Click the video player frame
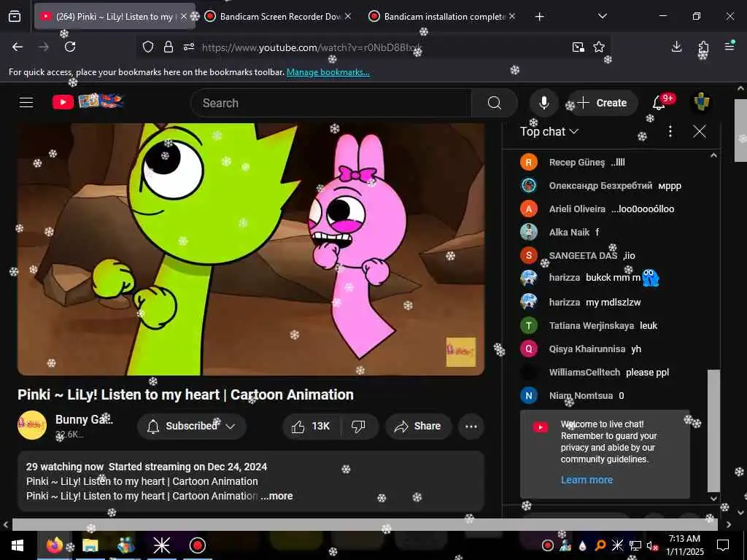747x560 pixels. pyautogui.click(x=251, y=249)
